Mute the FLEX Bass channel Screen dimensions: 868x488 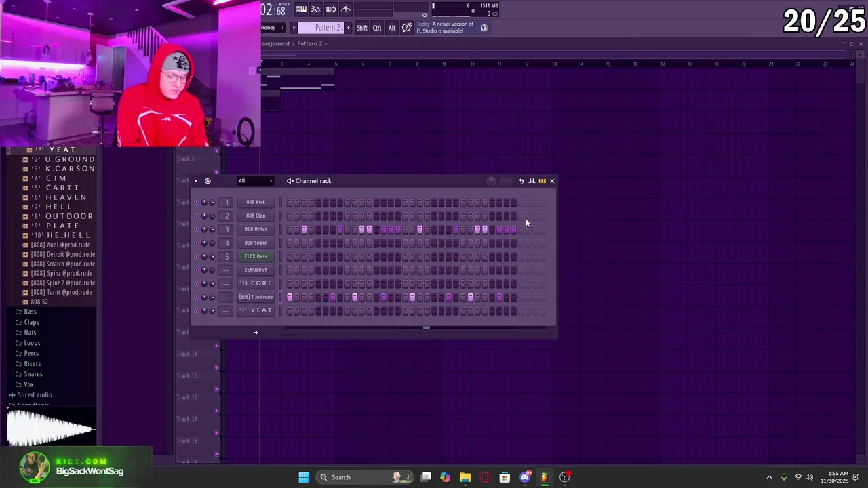[x=197, y=256]
